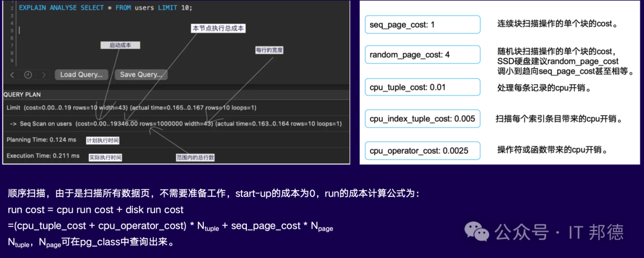
Task: Click the cpu_tuple_cost: 0.01 box
Action: pyautogui.click(x=423, y=87)
